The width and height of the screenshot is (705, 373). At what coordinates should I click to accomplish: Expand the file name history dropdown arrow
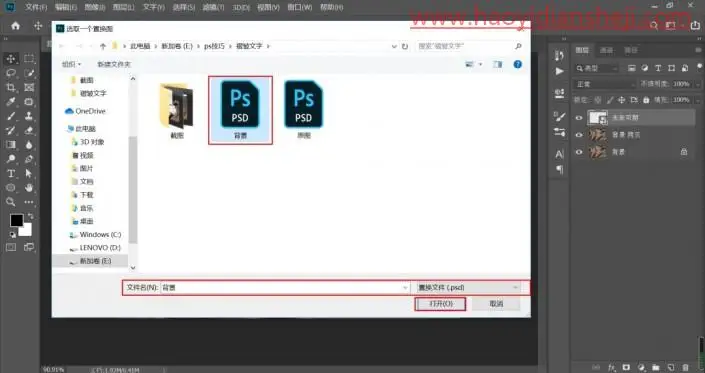pos(405,288)
